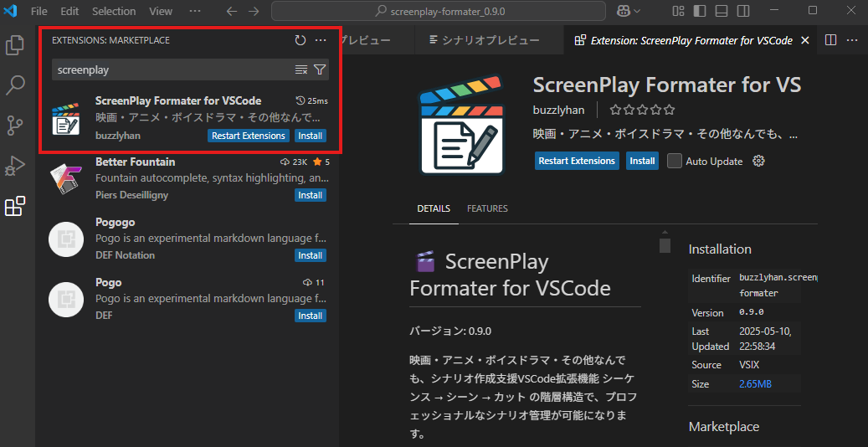868x447 pixels.
Task: Open the Copilot chat icon
Action: point(624,11)
